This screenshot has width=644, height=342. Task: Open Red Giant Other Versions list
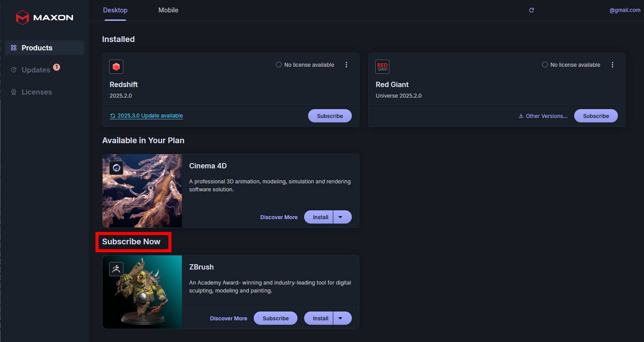543,116
